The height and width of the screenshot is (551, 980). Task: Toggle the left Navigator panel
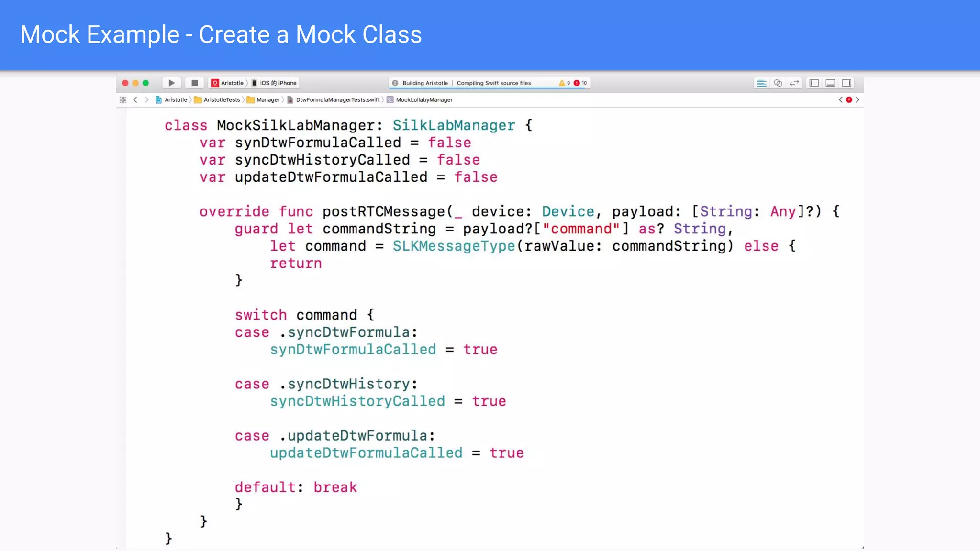pos(814,83)
